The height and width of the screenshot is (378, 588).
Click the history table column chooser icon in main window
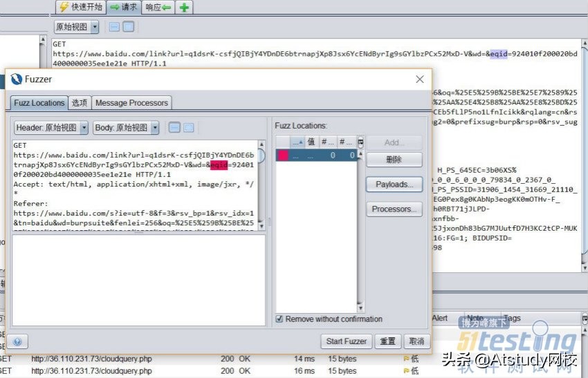pos(585,319)
